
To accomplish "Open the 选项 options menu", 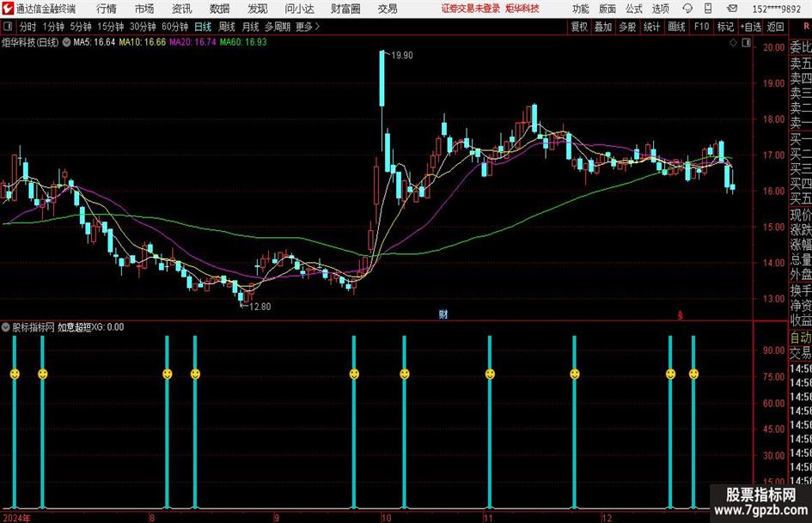I will click(x=660, y=9).
